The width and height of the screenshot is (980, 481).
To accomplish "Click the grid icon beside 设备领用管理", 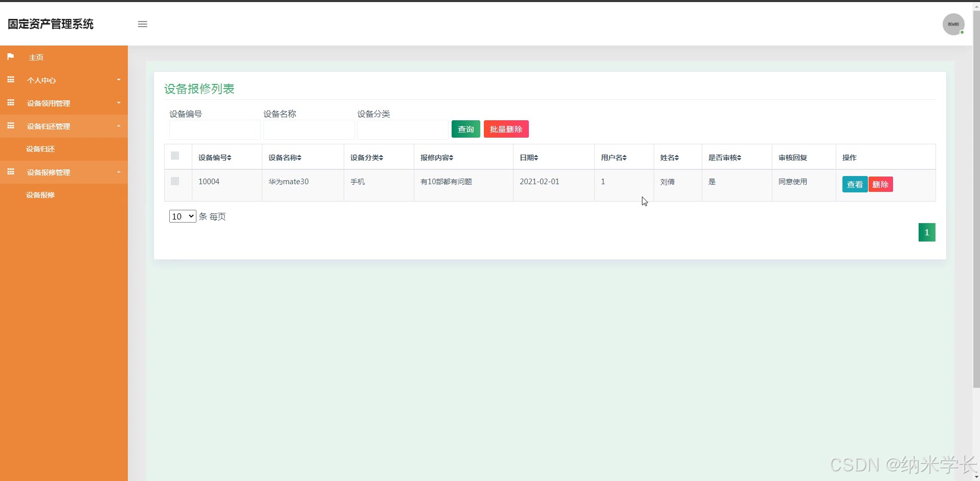I will (x=10, y=103).
